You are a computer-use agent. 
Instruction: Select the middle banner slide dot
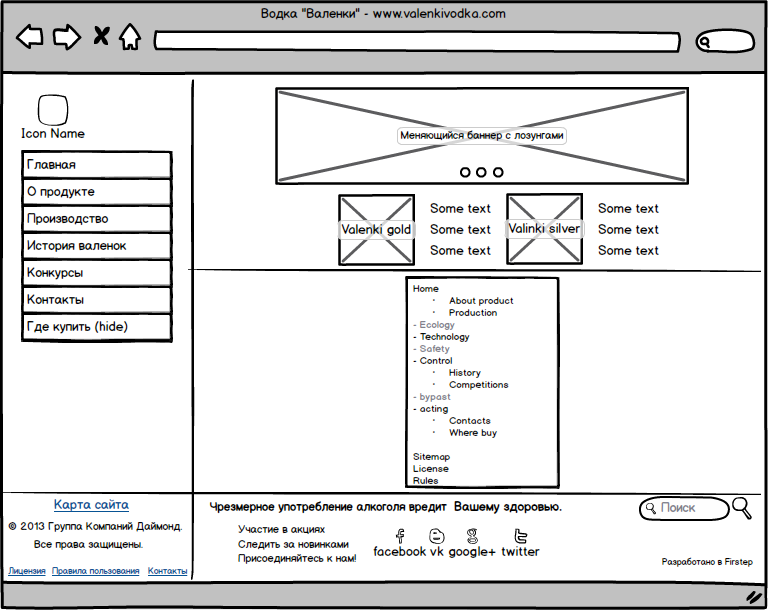(481, 172)
